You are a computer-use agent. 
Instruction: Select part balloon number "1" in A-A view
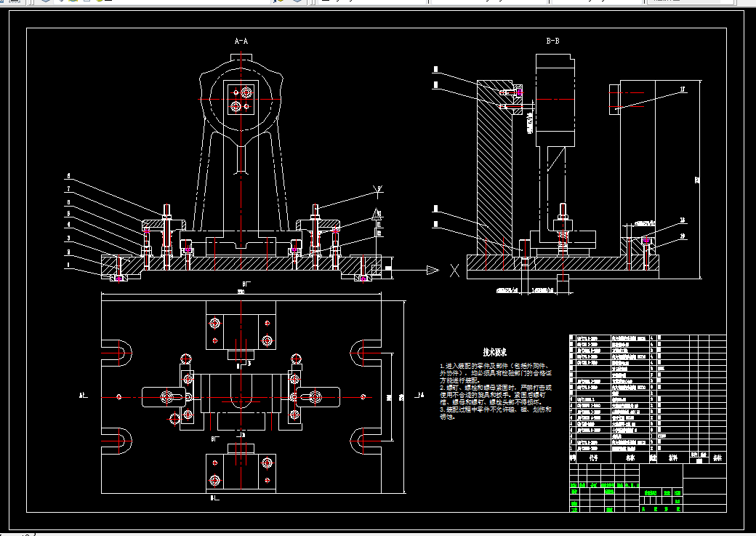68,265
